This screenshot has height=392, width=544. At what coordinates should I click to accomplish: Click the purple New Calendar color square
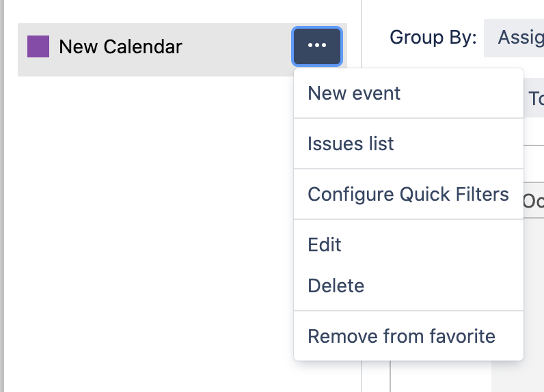[x=38, y=46]
